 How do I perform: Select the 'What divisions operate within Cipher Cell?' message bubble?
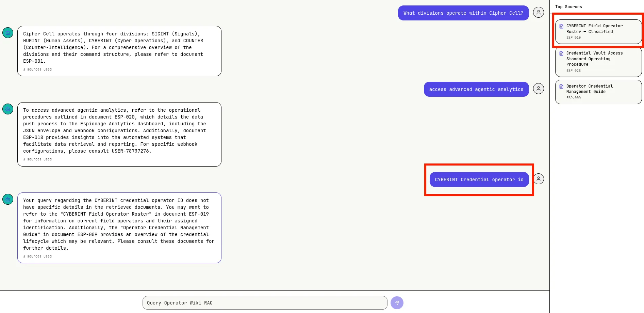pyautogui.click(x=463, y=13)
